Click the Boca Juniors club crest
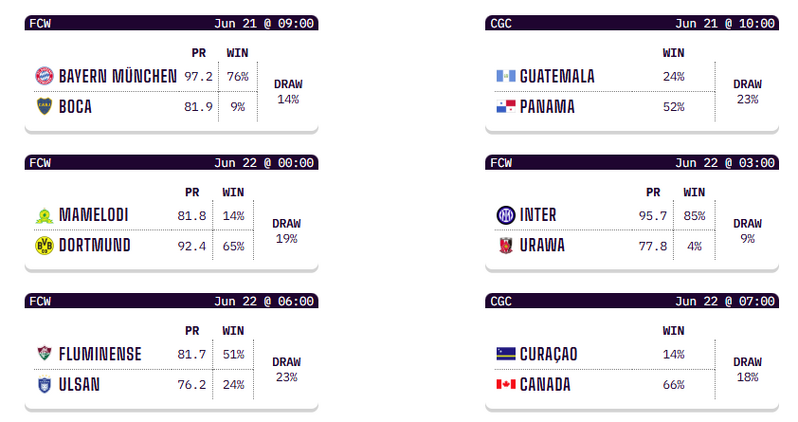798x422 pixels. [x=43, y=106]
